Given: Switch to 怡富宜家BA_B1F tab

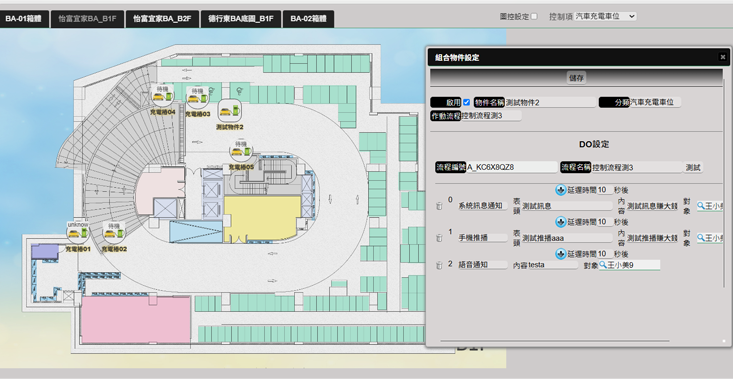Looking at the screenshot, I should [87, 19].
